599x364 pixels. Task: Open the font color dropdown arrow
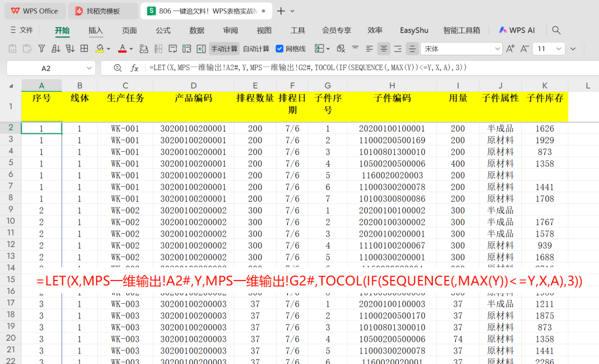pos(131,49)
